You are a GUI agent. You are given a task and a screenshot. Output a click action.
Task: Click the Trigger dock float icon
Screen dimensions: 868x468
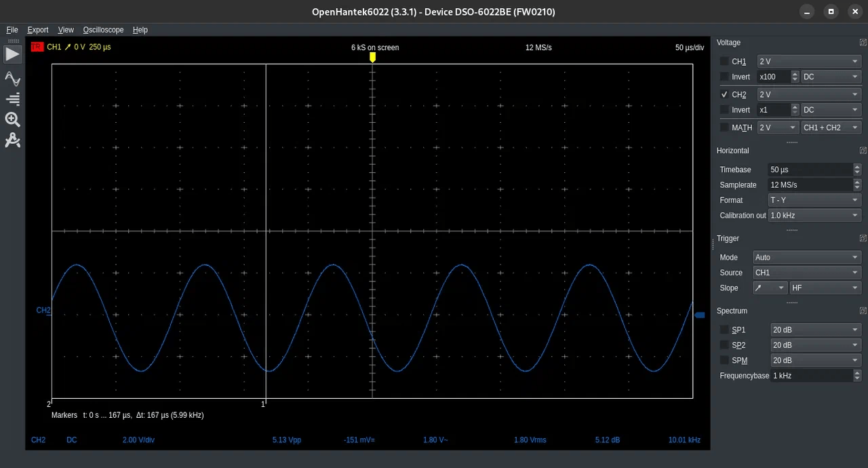(863, 238)
